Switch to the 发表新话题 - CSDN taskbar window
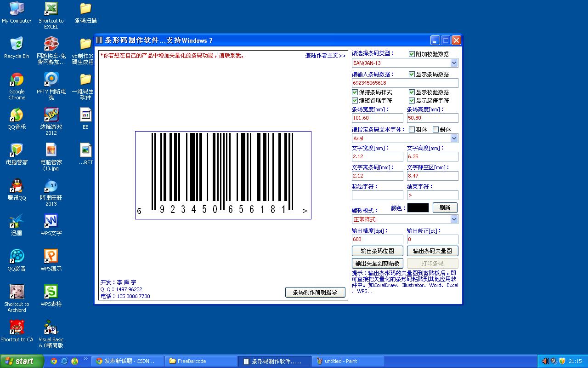 [127, 361]
